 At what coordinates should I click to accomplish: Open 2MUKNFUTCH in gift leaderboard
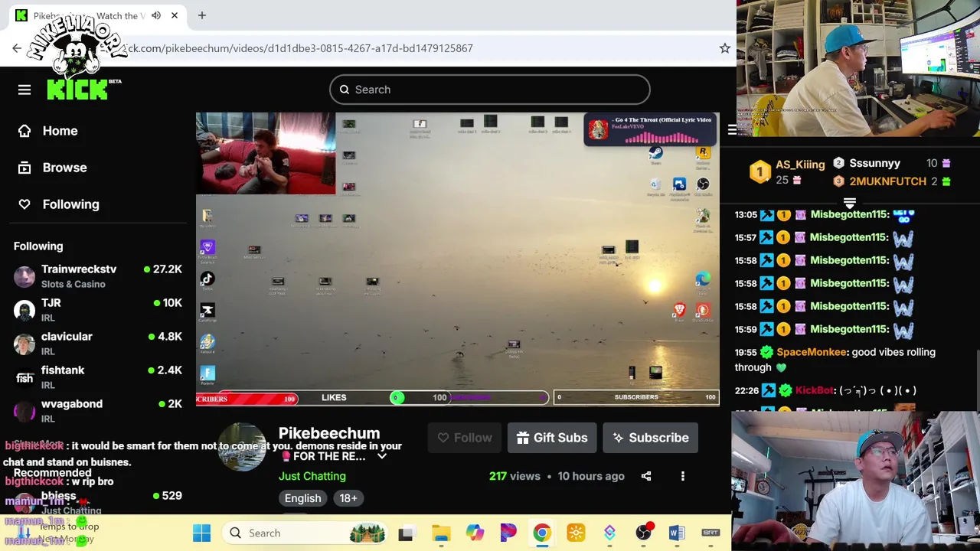[x=887, y=181]
